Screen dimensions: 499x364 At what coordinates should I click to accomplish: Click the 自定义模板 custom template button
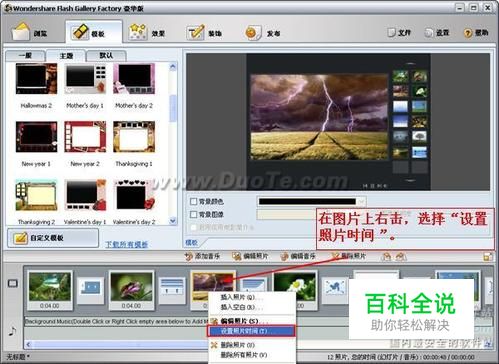click(53, 238)
